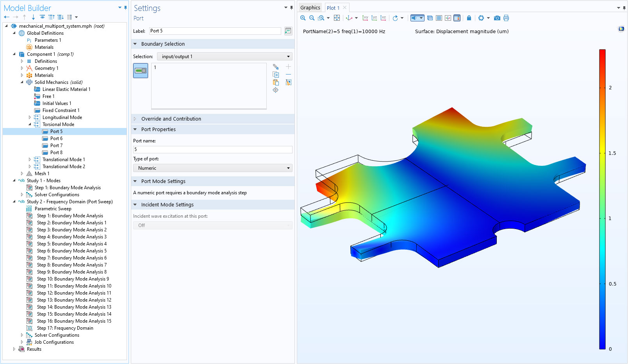Screen dimensions: 628x364
Task: Toggle the color legend display button
Action: (457, 18)
